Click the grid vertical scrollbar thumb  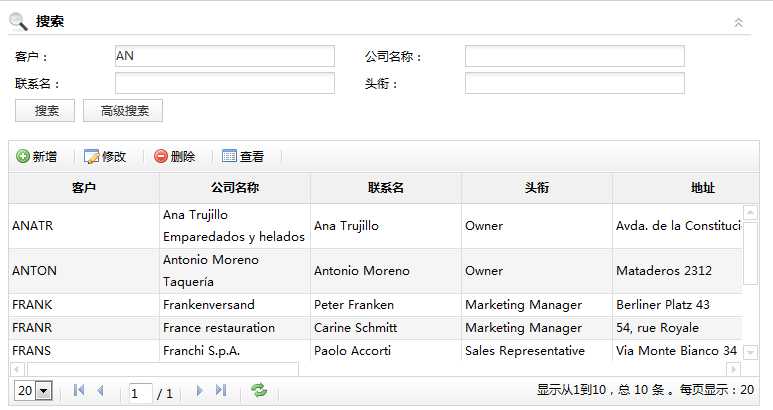click(750, 253)
